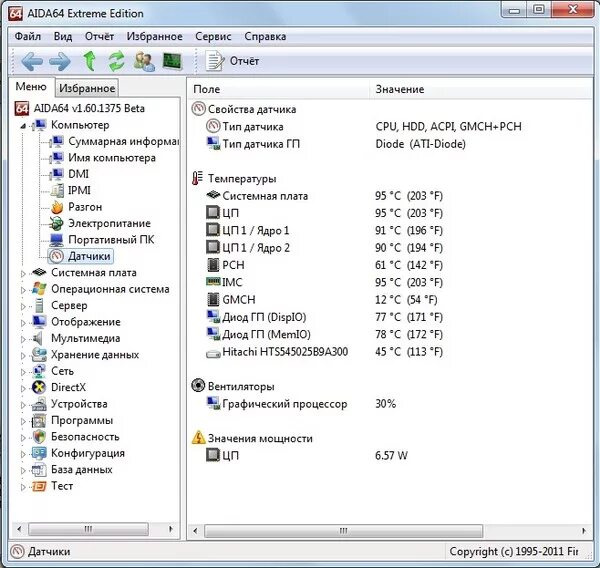Open the Отчёт menu in menu bar
The width and height of the screenshot is (600, 568).
[x=99, y=36]
